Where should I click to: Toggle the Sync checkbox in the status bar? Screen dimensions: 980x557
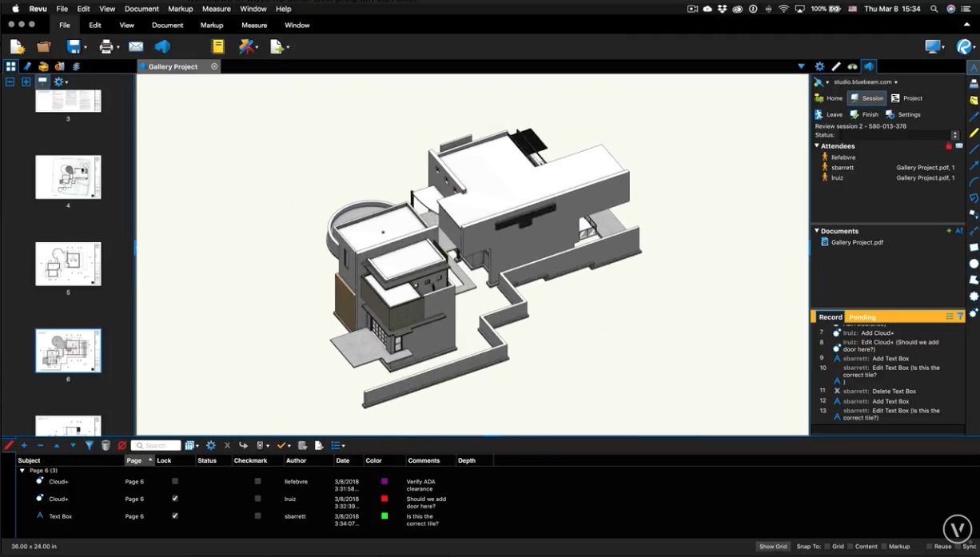point(958,546)
